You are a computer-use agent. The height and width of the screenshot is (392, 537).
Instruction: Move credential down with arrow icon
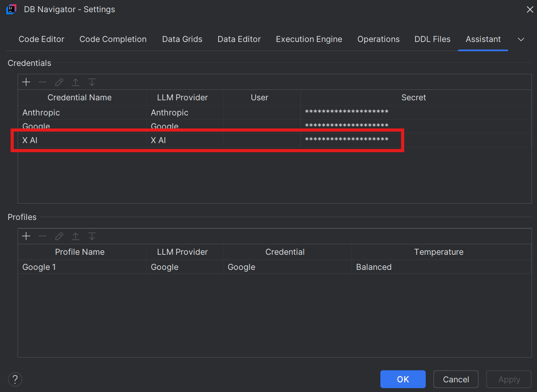(x=92, y=82)
